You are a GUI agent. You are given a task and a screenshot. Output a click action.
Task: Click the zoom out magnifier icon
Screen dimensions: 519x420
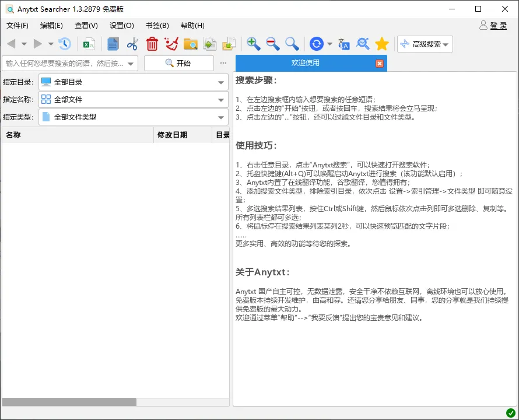[x=273, y=44]
